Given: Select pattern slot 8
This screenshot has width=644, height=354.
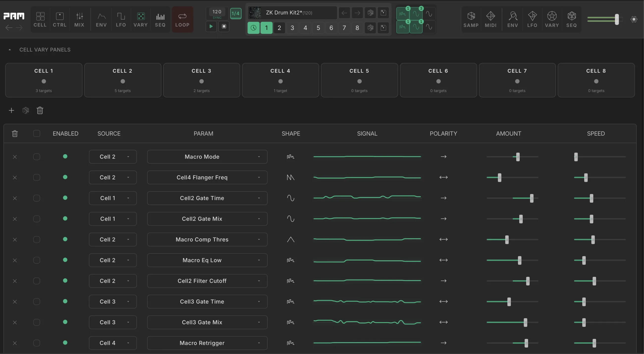Looking at the screenshot, I should 357,28.
